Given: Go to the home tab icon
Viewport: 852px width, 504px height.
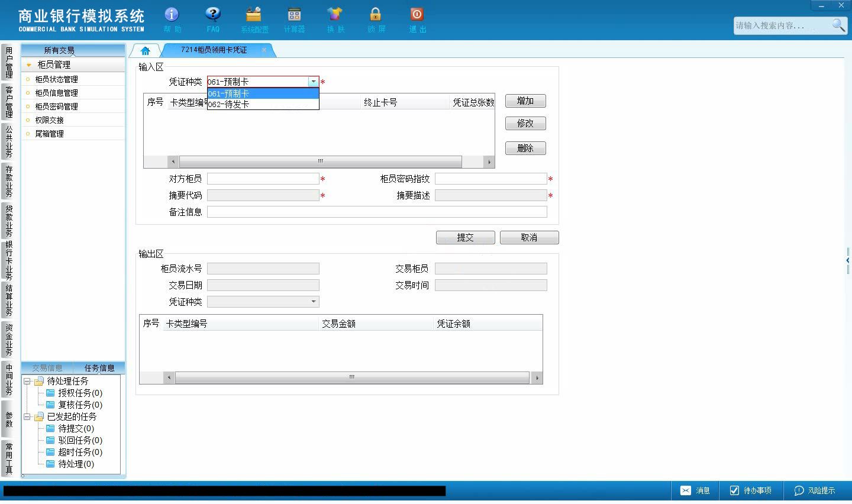Looking at the screenshot, I should click(x=146, y=50).
